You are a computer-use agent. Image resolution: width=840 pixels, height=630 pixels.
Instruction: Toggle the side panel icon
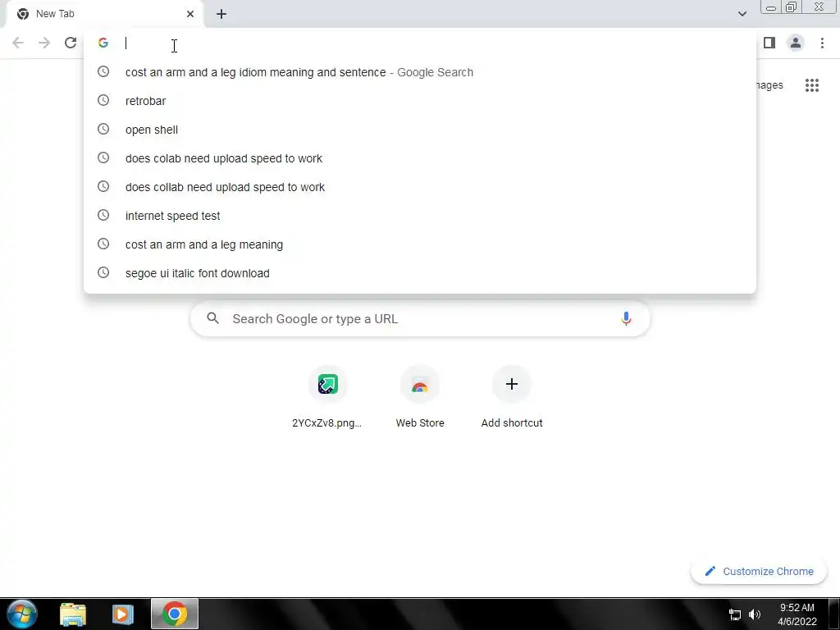click(769, 43)
